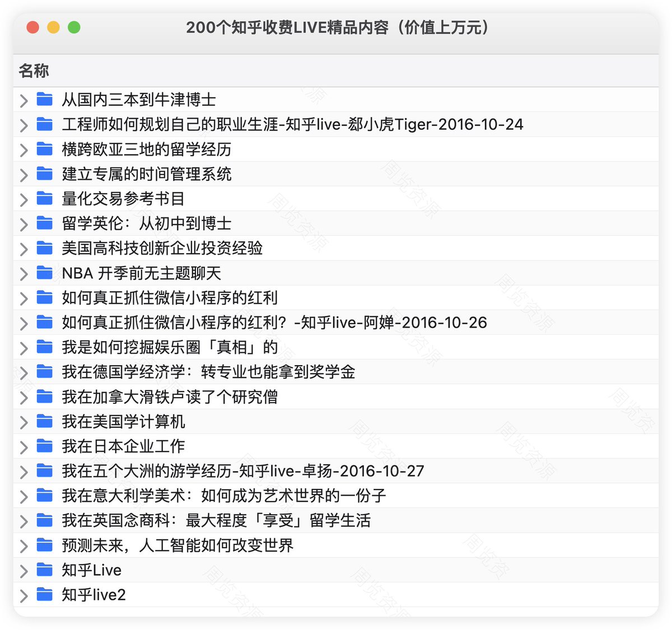This screenshot has width=672, height=630.
Task: Click folder icon for 留学英伦：从初中到博士
Action: (45, 223)
